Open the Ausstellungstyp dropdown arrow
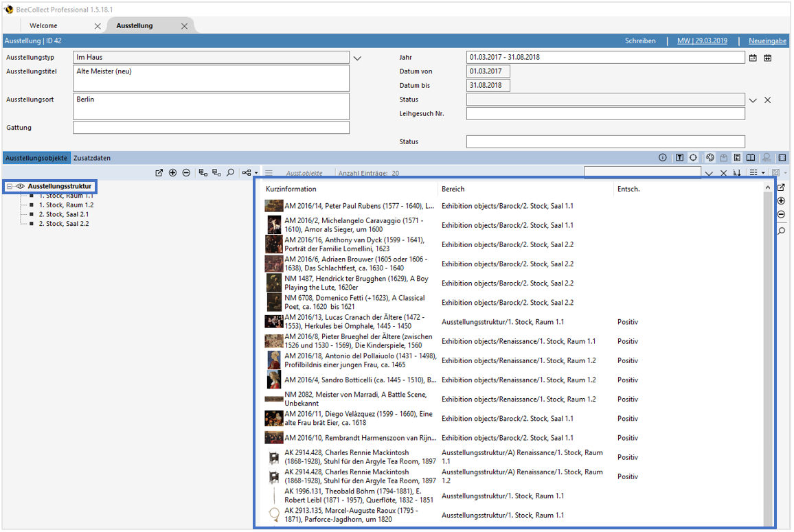The image size is (794, 532). (x=357, y=58)
